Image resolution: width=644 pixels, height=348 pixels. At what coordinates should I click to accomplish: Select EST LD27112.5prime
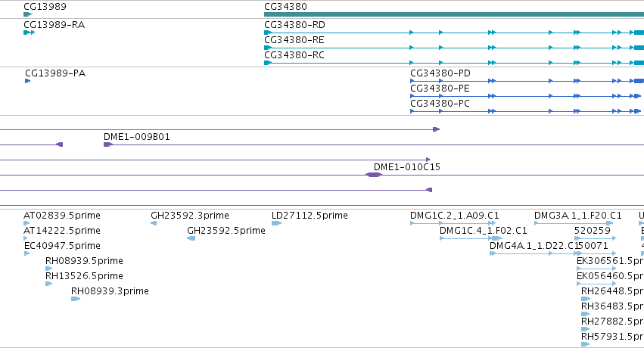pos(310,216)
